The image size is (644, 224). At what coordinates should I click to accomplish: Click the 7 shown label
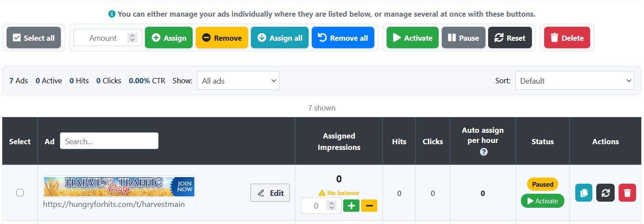click(x=322, y=108)
